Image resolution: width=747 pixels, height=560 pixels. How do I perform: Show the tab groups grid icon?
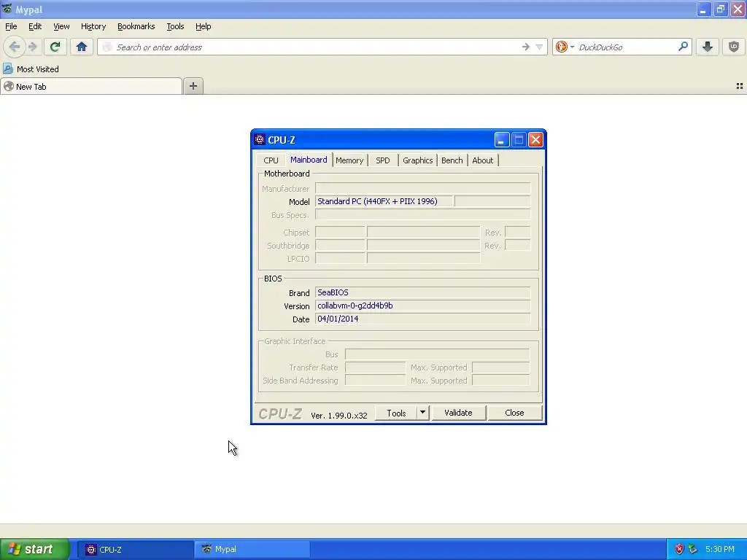click(x=740, y=86)
